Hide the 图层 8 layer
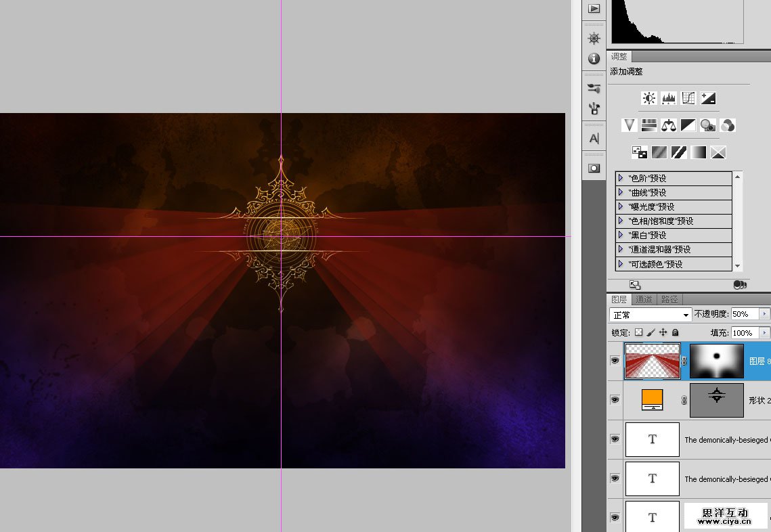 pos(615,361)
